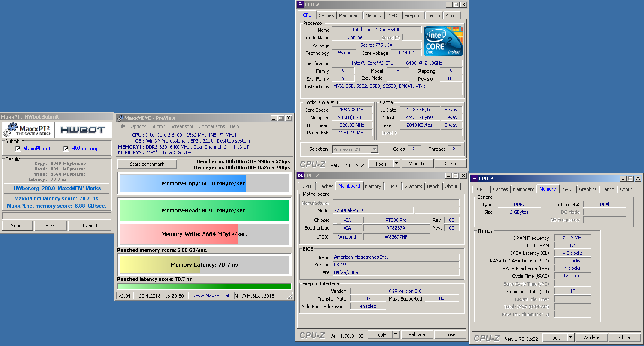
Task: Click timestamp 20.4.2018 - 16:29:50 in status bar
Action: click(162, 295)
